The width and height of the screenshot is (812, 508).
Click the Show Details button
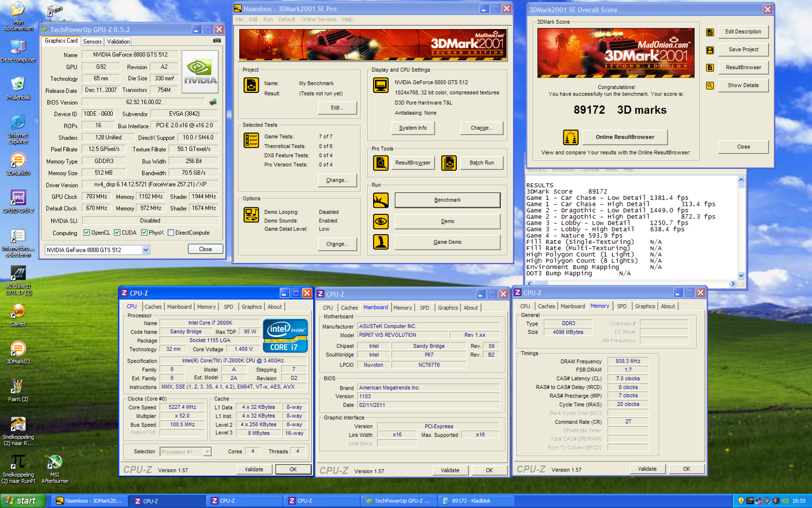[743, 85]
